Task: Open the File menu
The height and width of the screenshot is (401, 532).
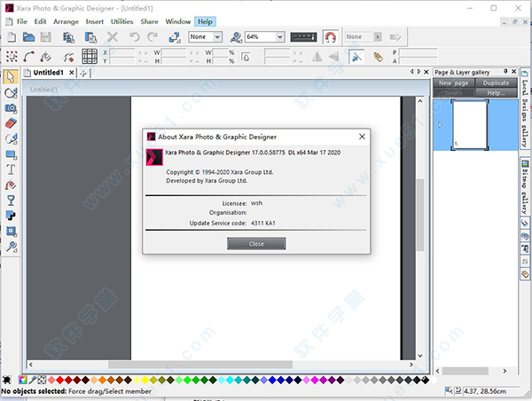Action: coord(22,21)
